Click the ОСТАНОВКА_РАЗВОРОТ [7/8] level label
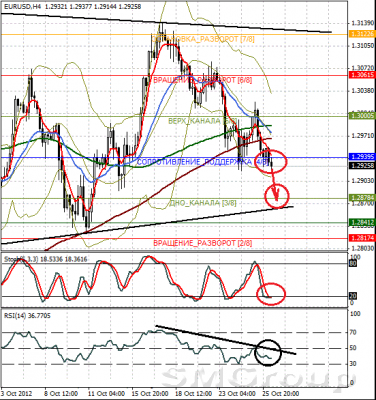This screenshot has width=376, height=400. point(203,39)
